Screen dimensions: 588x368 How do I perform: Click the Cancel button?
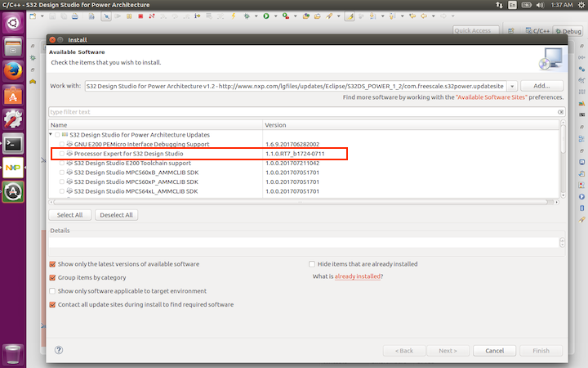pos(495,351)
